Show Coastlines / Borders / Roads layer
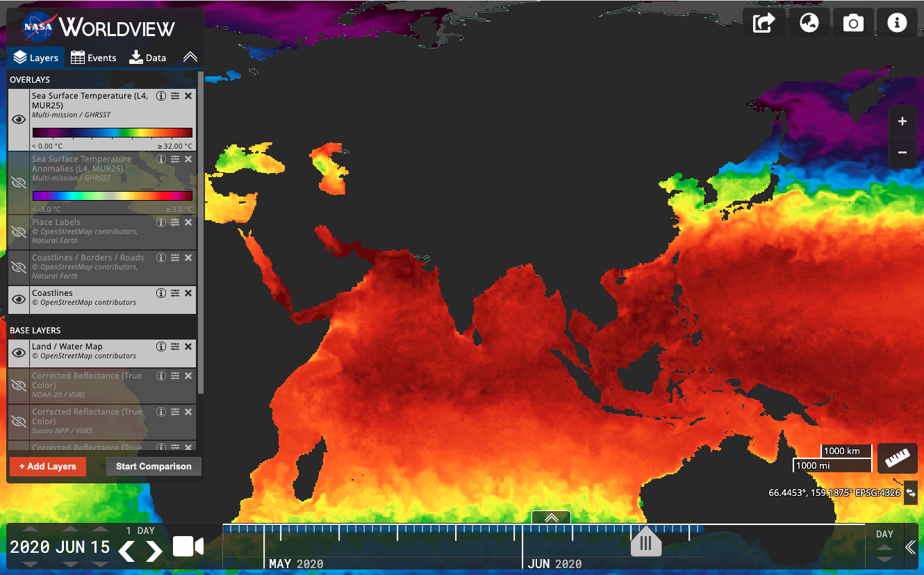The image size is (924, 575). [19, 267]
